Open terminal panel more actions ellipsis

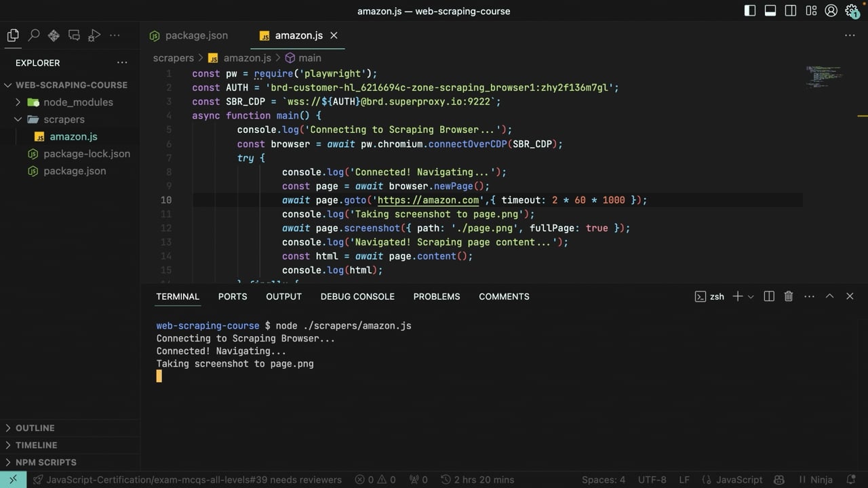point(809,296)
